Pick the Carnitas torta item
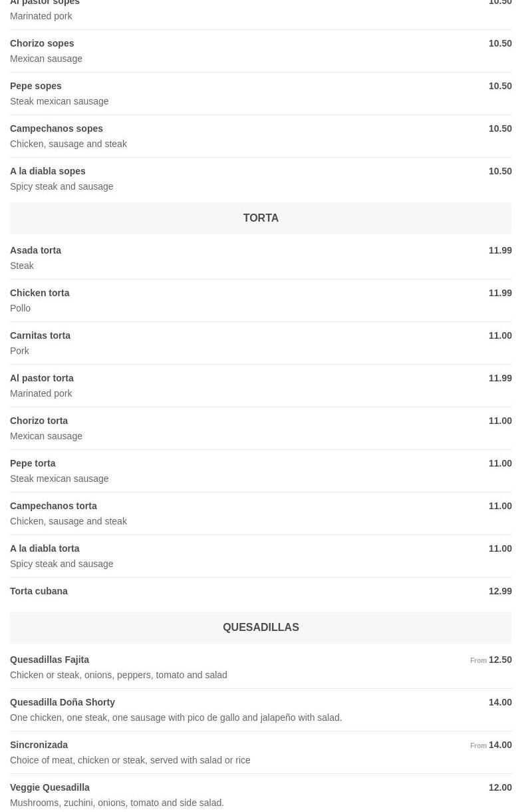522x812 pixels. click(41, 336)
